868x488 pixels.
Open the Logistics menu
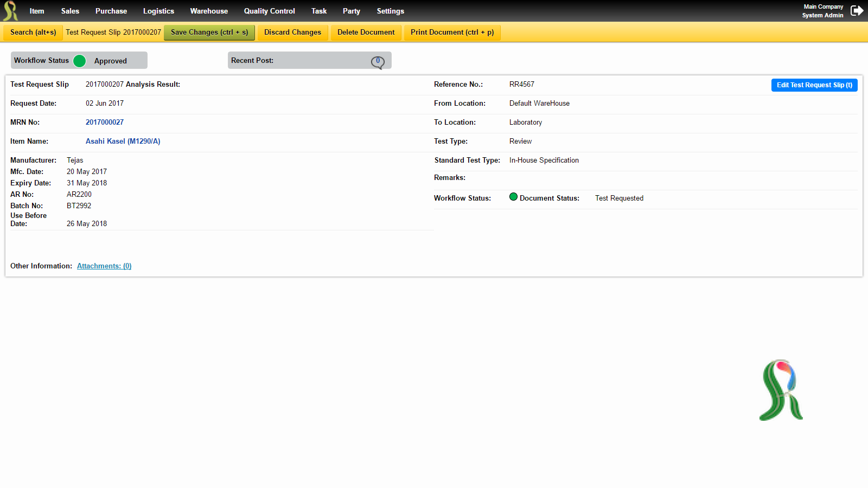pos(158,11)
